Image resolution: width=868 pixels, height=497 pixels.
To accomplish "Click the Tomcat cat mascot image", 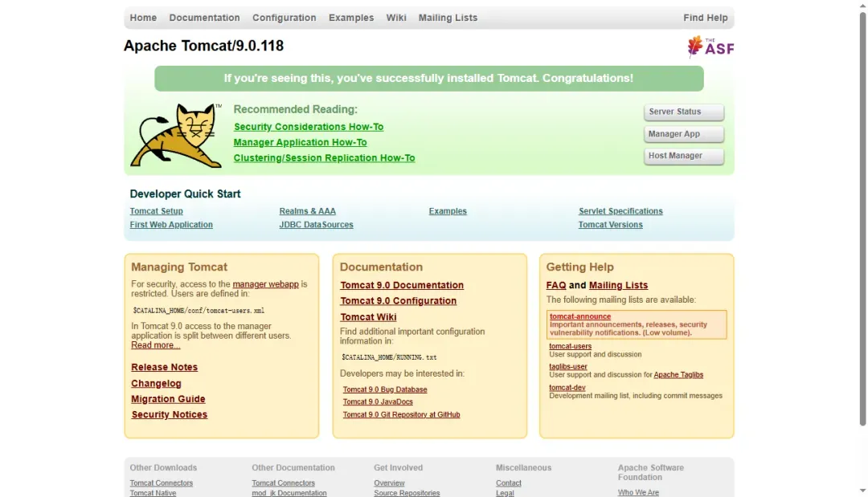I will pos(176,136).
